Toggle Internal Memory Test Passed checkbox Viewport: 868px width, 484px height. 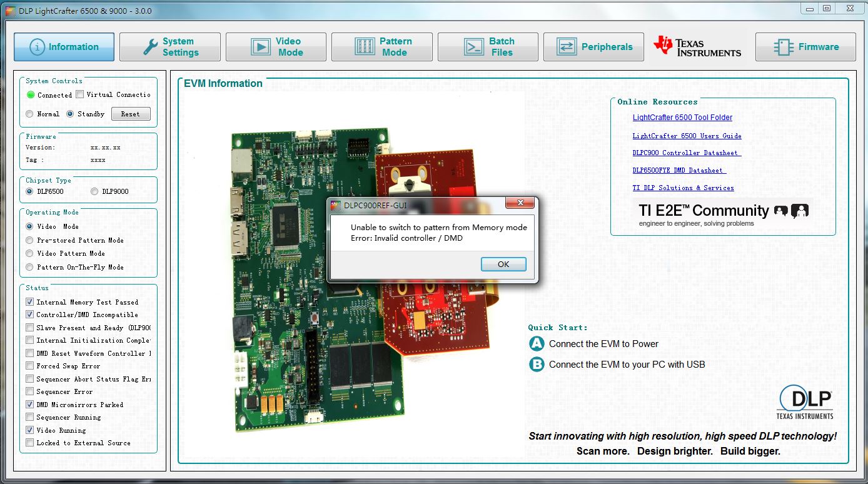(29, 302)
